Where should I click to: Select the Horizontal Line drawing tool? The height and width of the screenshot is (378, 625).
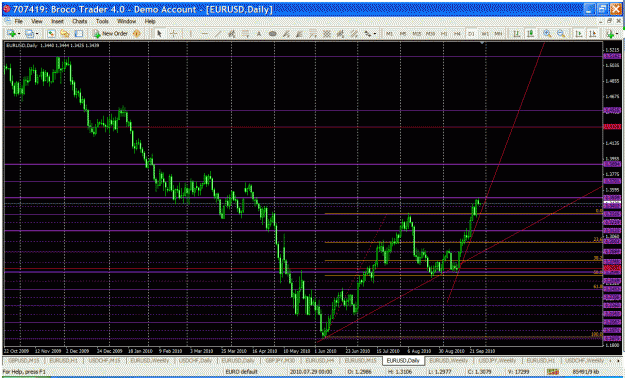coord(204,34)
